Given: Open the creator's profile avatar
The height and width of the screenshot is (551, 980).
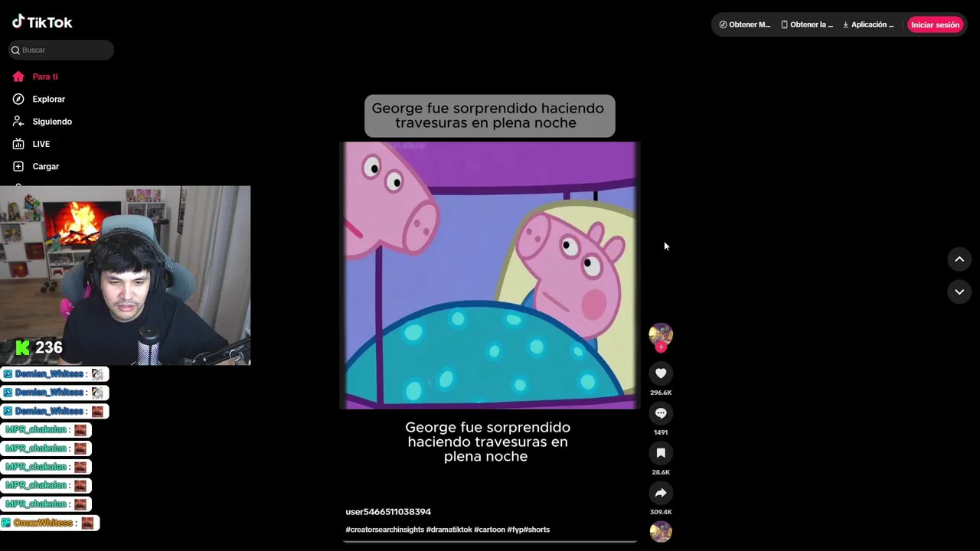Looking at the screenshot, I should [661, 334].
